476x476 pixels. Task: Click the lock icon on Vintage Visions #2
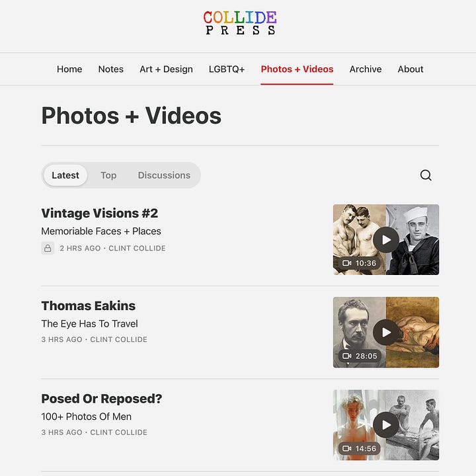point(48,248)
